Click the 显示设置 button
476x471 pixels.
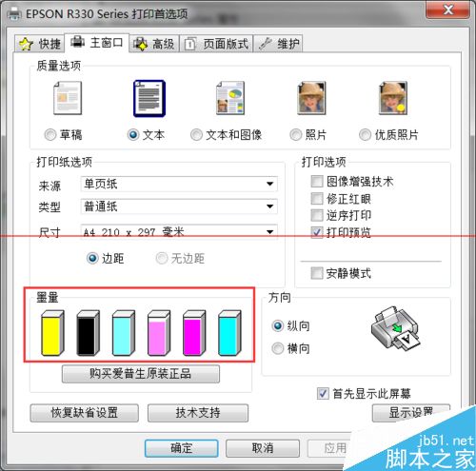(411, 413)
